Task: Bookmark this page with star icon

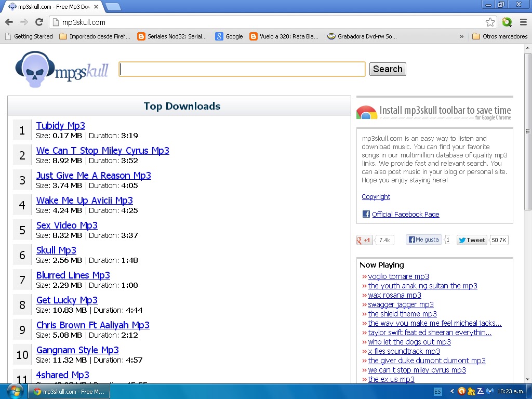Action: click(490, 22)
